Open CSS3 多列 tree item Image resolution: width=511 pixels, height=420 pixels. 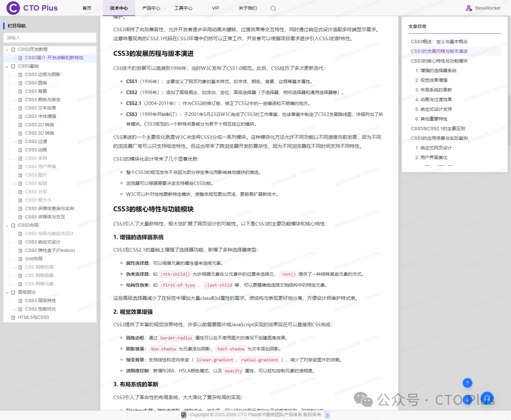[x=36, y=158]
